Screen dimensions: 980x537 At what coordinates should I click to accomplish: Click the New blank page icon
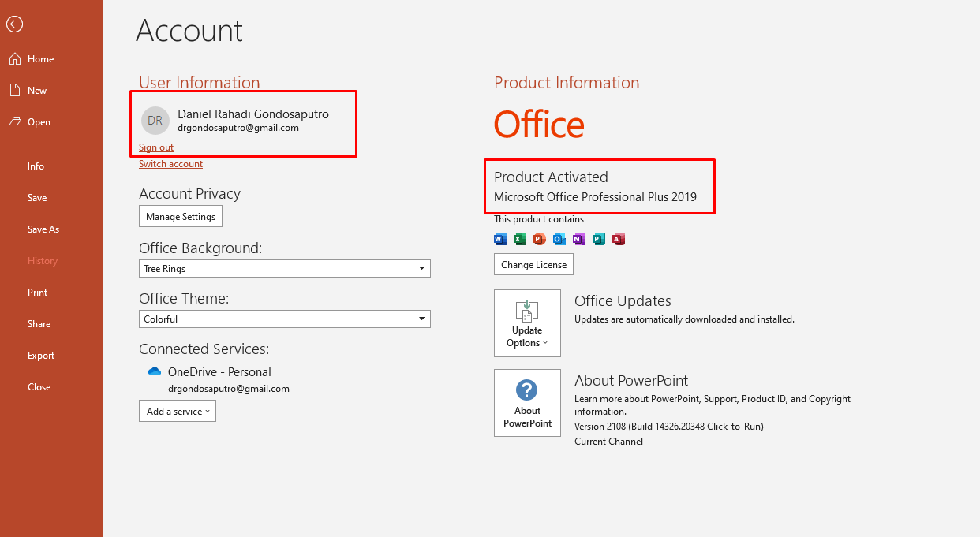coord(14,91)
